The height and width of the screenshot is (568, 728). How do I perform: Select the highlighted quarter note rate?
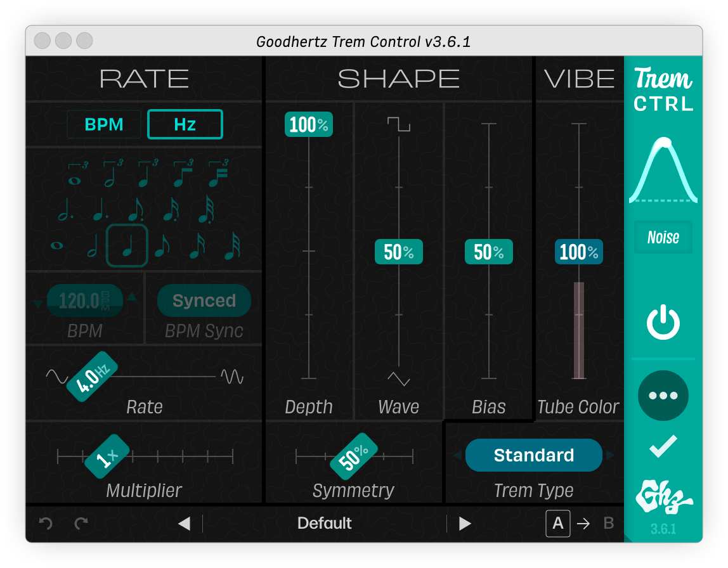click(127, 245)
